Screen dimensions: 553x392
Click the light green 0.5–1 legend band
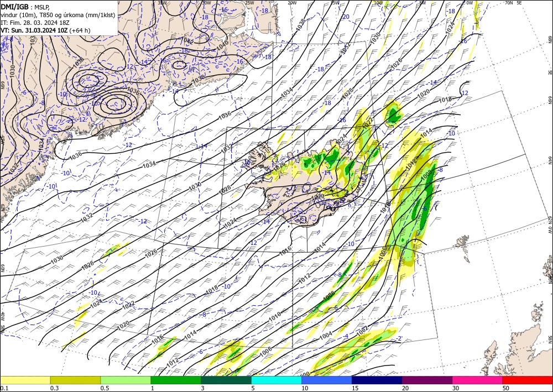click(126, 380)
